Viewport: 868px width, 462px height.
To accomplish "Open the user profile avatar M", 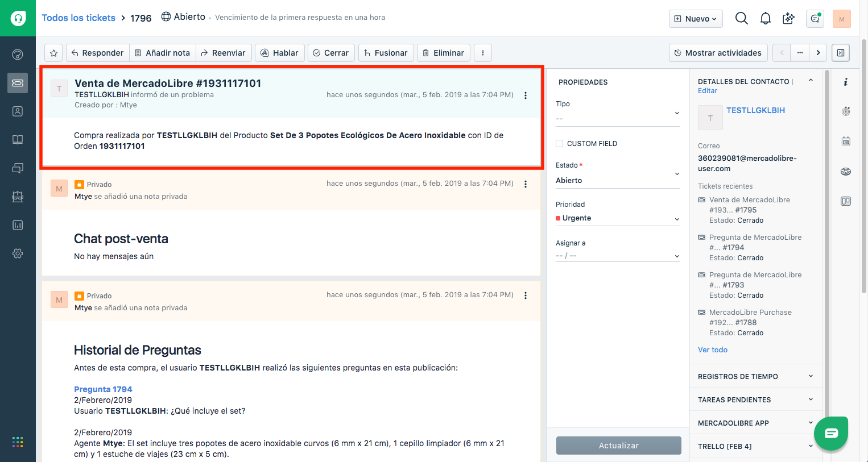I will coord(841,19).
